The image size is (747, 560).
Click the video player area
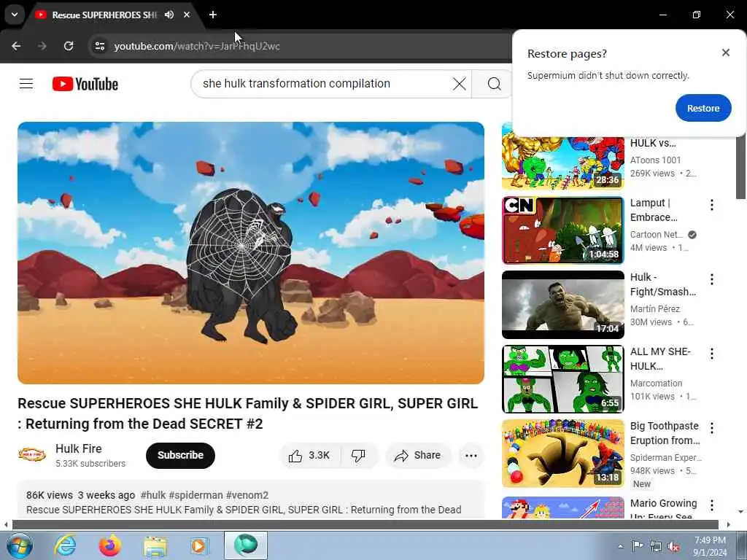click(251, 253)
